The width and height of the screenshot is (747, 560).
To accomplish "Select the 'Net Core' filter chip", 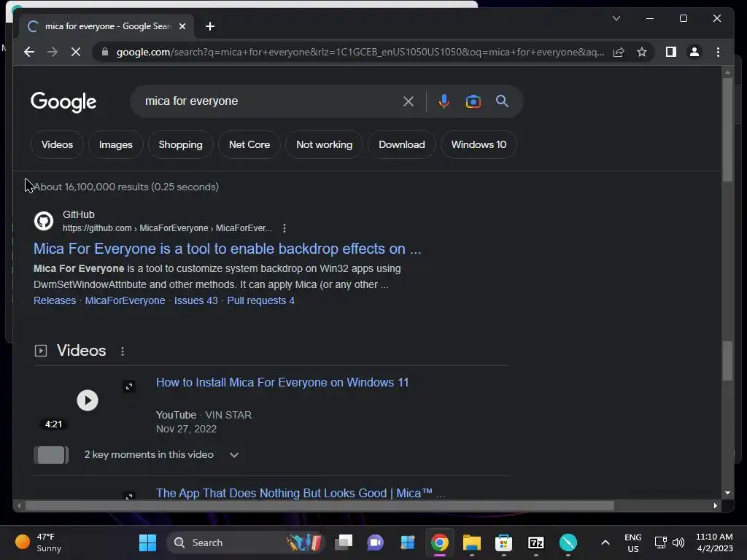I will [x=249, y=144].
